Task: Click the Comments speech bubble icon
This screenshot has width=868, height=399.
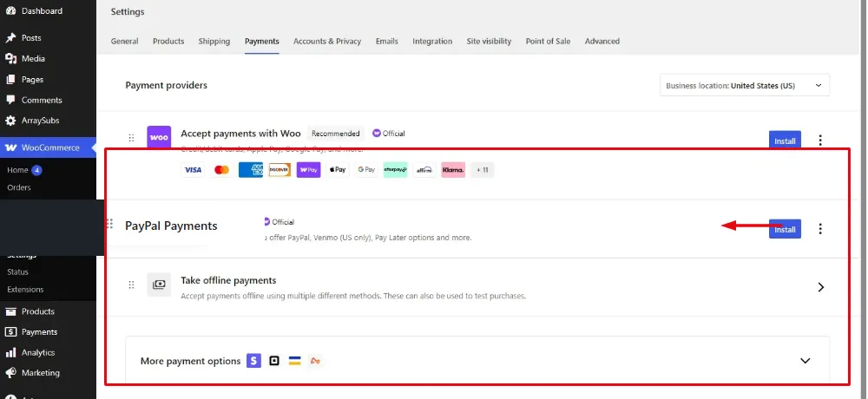Action: [10, 100]
